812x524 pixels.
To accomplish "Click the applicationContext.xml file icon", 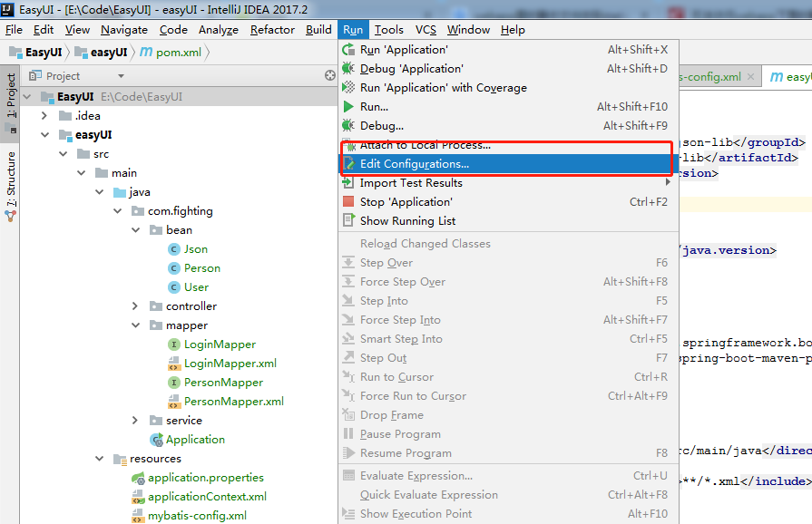I will click(x=138, y=497).
